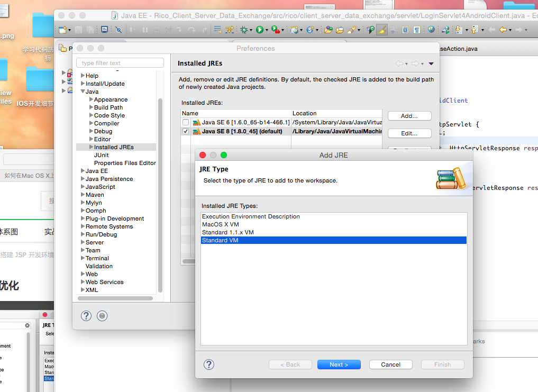Select Installed JREs in preferences tree
This screenshot has height=392, width=538.
[x=114, y=147]
